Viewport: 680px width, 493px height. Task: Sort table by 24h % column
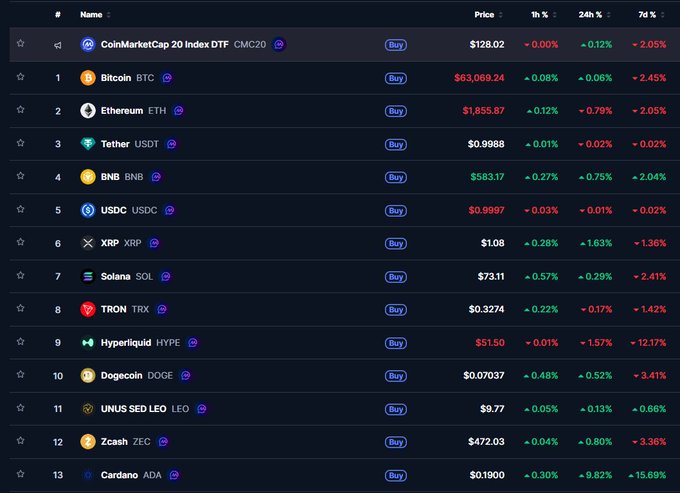pos(594,15)
